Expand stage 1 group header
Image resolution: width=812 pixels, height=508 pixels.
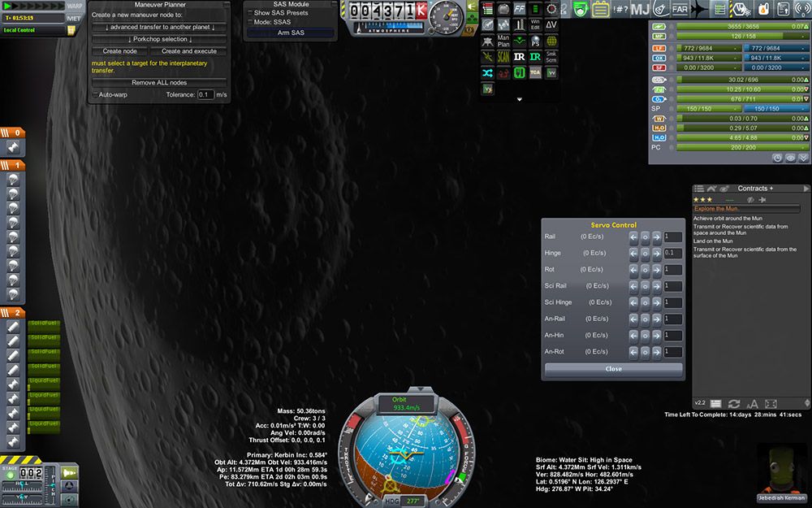[13, 165]
